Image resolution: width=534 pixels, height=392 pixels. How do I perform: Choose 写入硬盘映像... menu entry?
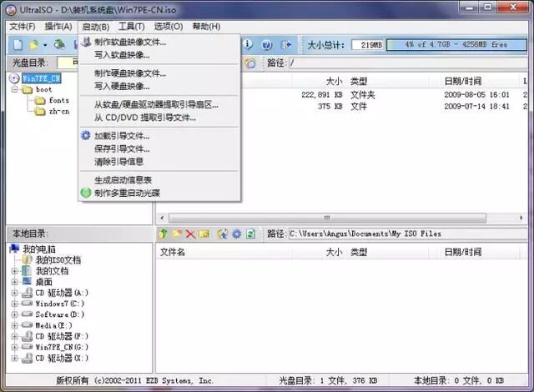click(x=159, y=87)
